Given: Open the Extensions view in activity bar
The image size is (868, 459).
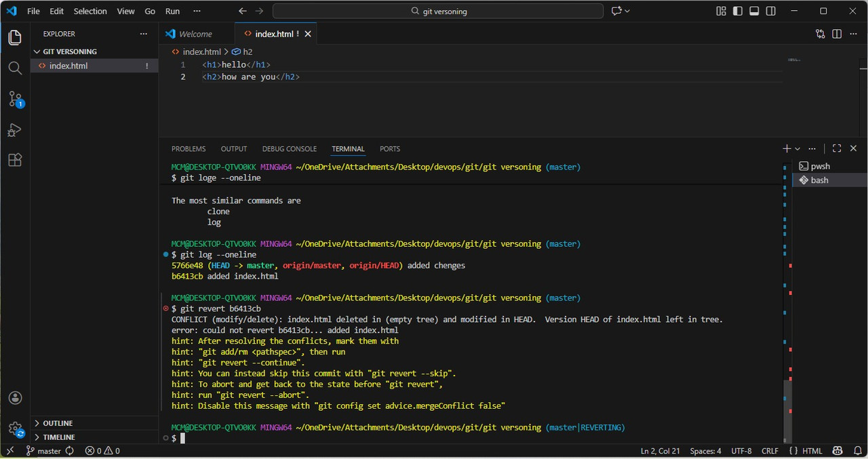Looking at the screenshot, I should point(15,160).
